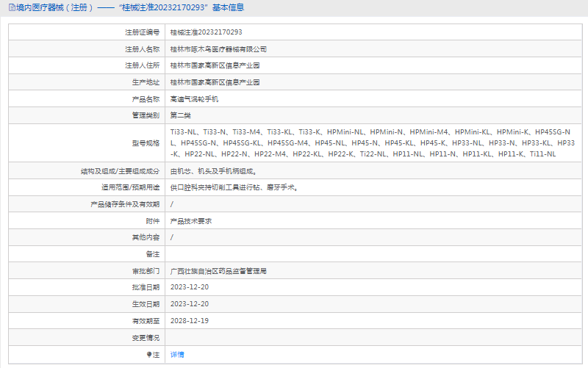Click the 第二类 management category value
Screen dimensions: 588x368
click(x=180, y=115)
